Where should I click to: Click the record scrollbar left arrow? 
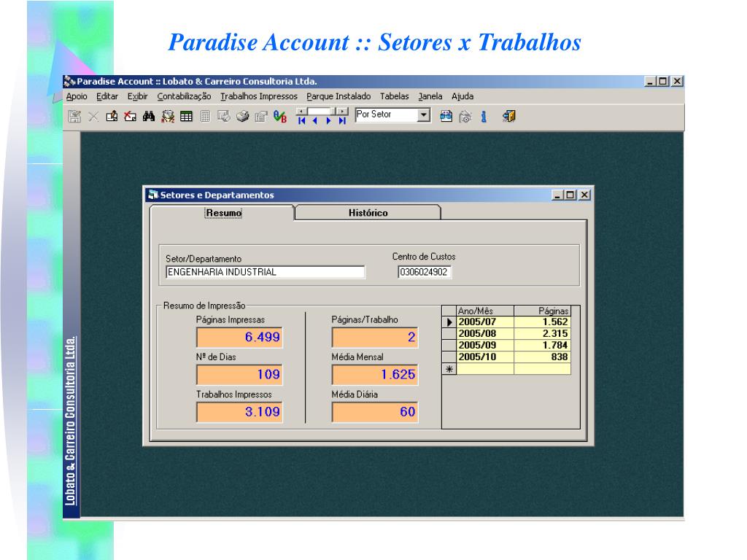click(302, 112)
